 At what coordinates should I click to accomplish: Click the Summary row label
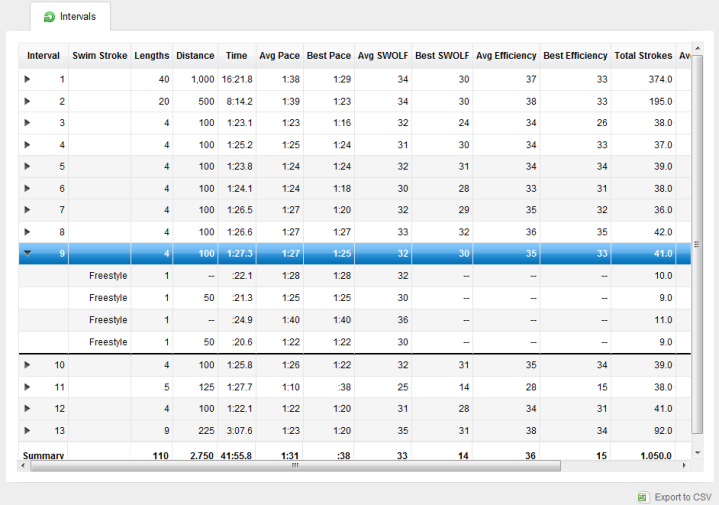pyautogui.click(x=43, y=455)
